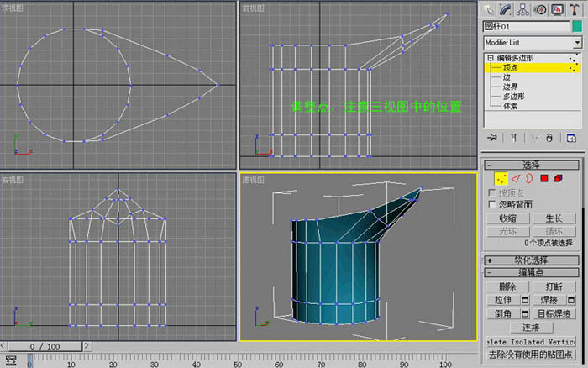Viewport: 588px width, 368px height.
Task: Open the teal object color swatch
Action: pos(578,26)
